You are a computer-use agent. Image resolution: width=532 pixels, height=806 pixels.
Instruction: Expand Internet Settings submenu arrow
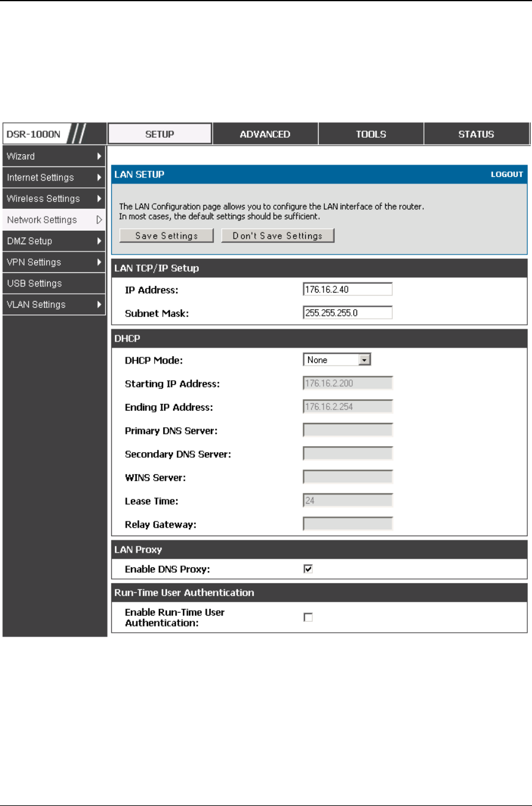coord(99,177)
